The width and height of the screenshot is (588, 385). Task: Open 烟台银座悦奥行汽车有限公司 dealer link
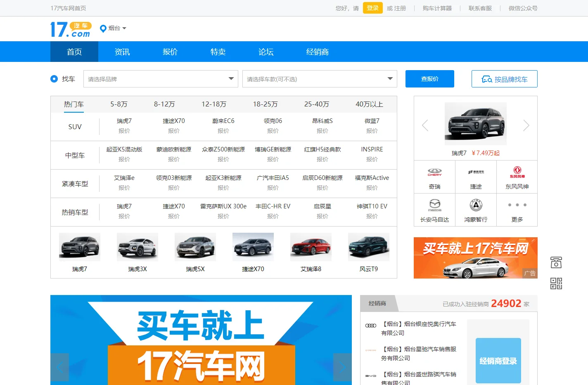pyautogui.click(x=419, y=328)
